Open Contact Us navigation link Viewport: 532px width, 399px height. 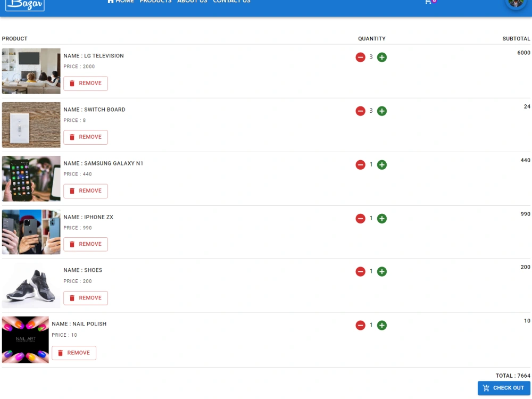pyautogui.click(x=231, y=2)
